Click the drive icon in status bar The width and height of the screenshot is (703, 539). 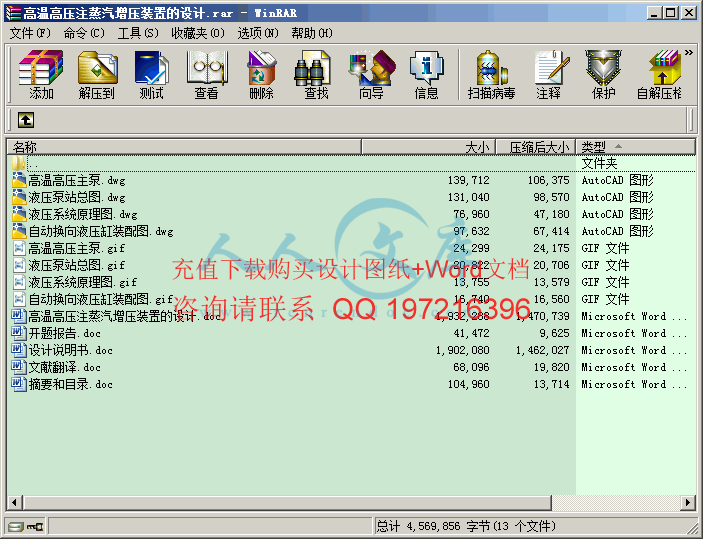[16, 526]
